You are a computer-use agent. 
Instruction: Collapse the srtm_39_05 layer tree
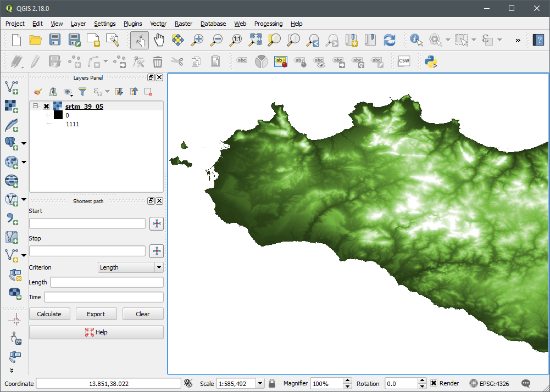(35, 105)
